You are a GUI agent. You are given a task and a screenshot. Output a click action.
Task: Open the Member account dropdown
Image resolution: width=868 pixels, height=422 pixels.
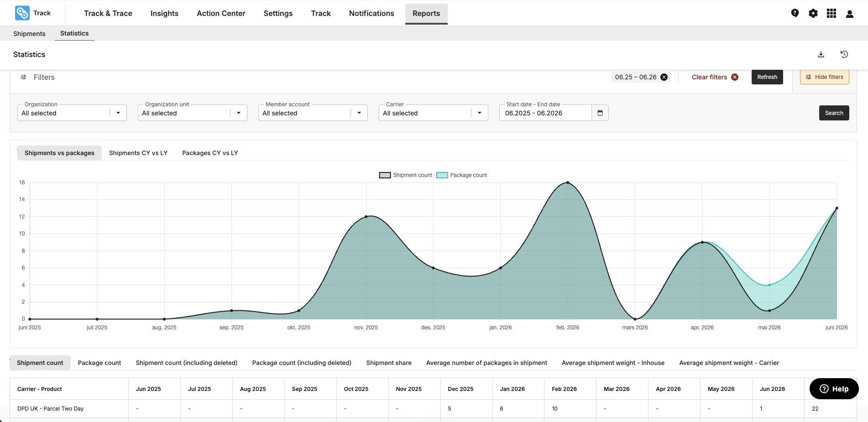click(313, 113)
